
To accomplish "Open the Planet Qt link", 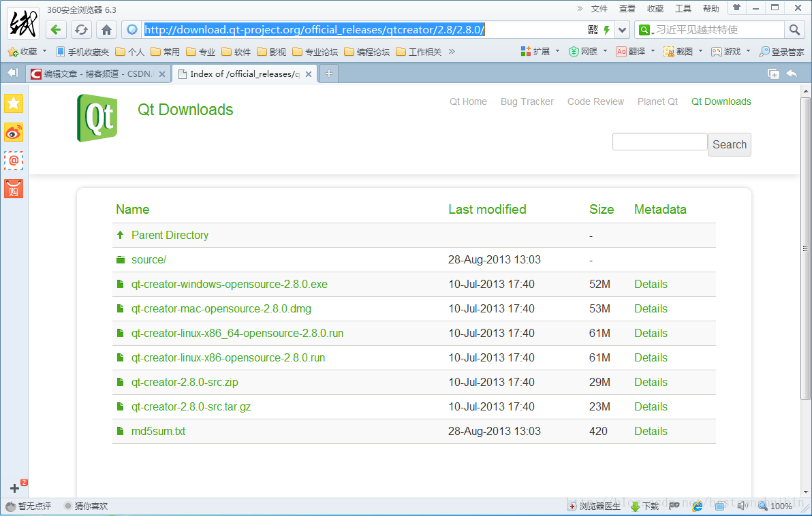I will click(x=657, y=101).
